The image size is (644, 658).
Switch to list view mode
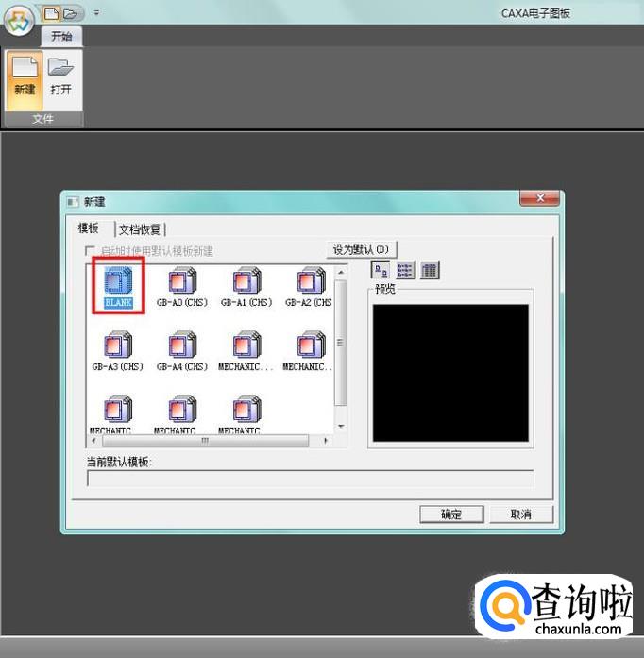[x=405, y=269]
